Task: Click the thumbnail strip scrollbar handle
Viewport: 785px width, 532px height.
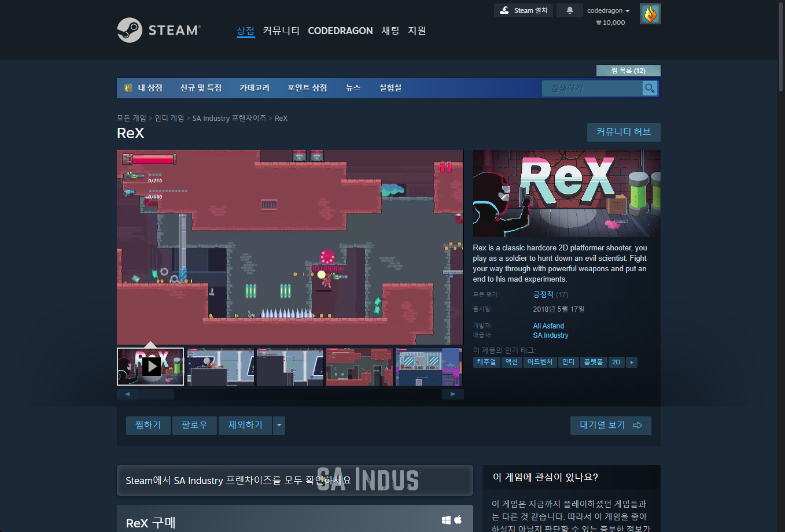Action: (x=157, y=394)
